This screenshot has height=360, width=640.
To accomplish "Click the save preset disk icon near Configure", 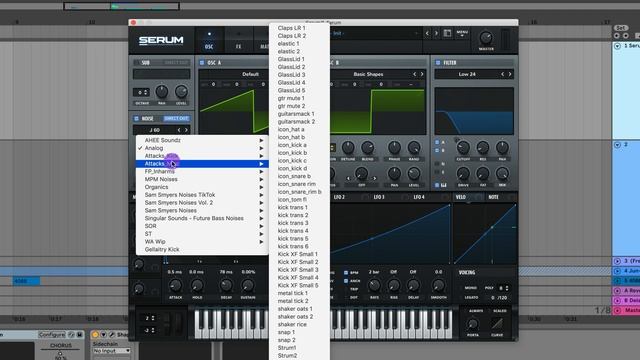I will click(80, 335).
